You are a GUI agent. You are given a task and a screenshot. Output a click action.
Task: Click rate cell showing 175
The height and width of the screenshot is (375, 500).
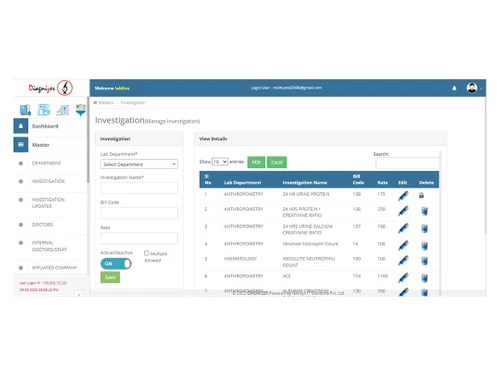click(x=381, y=194)
